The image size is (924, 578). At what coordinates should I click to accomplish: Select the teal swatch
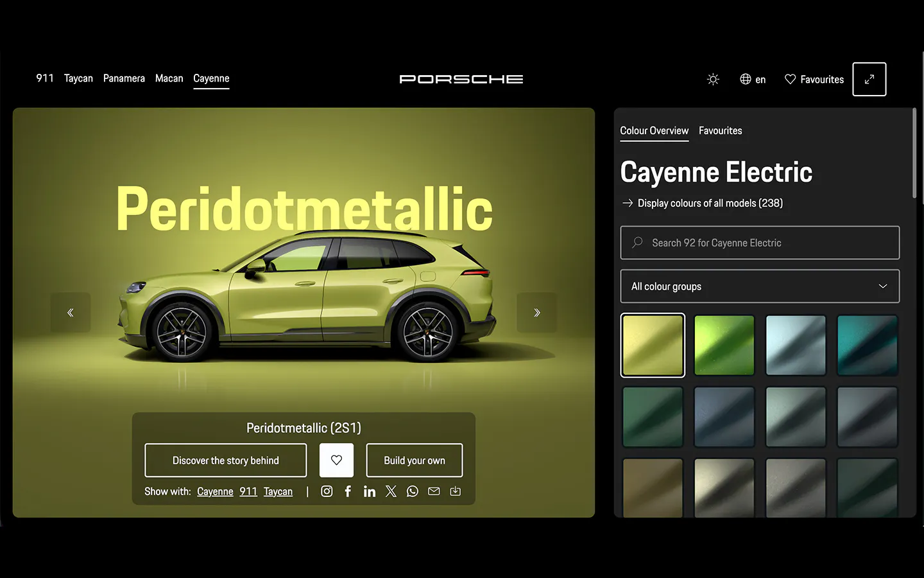[x=868, y=346]
